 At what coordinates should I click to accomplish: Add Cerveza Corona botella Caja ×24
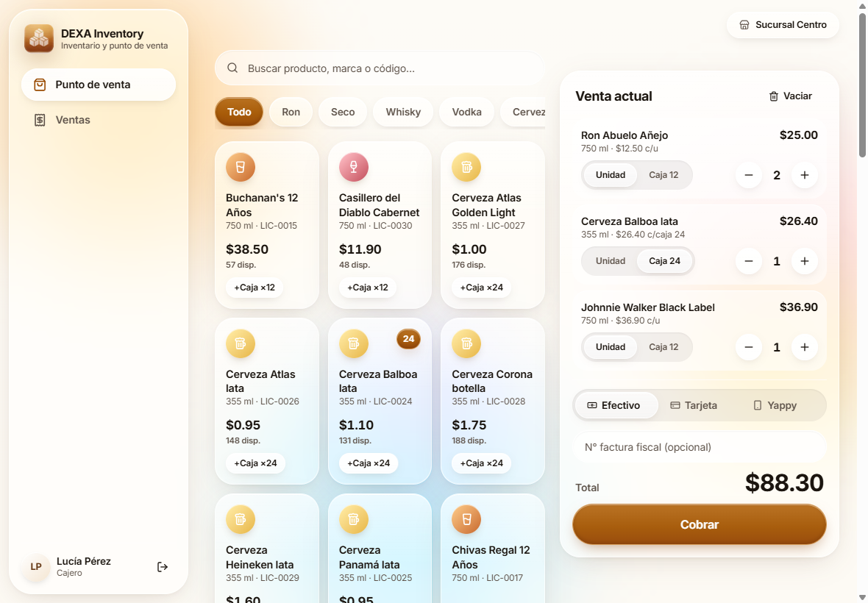(x=482, y=463)
